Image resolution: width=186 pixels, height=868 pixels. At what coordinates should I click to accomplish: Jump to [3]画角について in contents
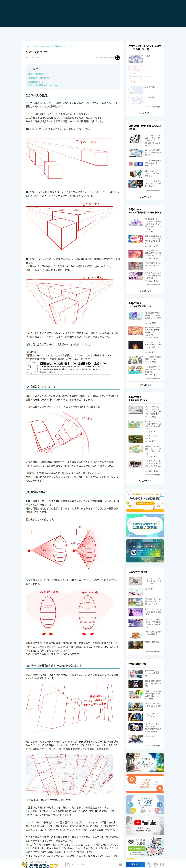point(35,82)
